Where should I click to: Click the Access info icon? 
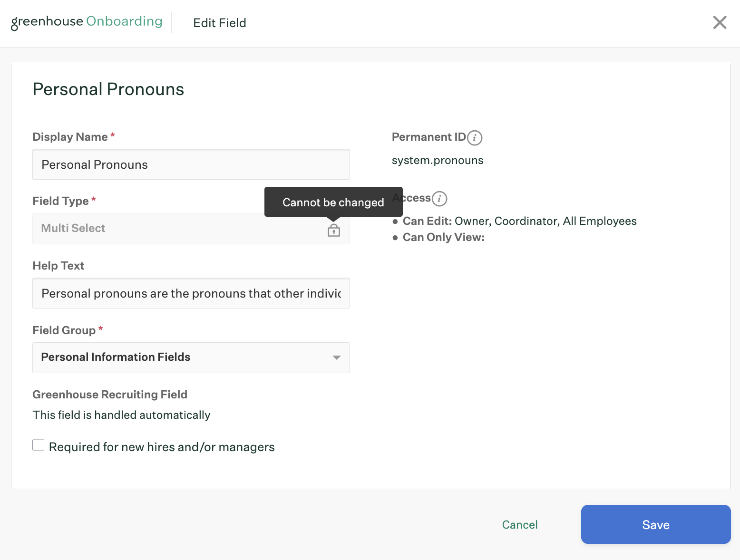click(x=439, y=199)
